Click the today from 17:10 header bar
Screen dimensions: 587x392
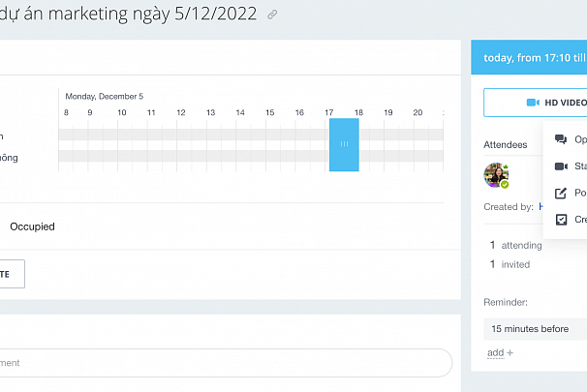tap(529, 58)
